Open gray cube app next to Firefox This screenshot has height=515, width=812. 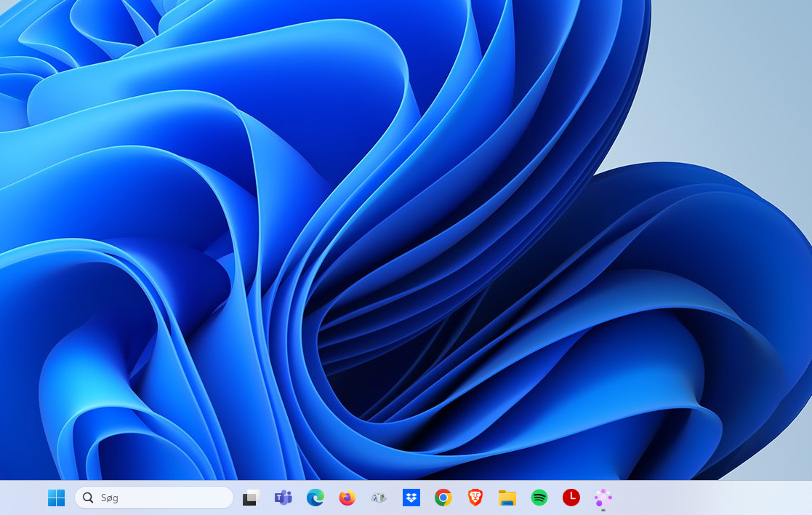pos(379,498)
